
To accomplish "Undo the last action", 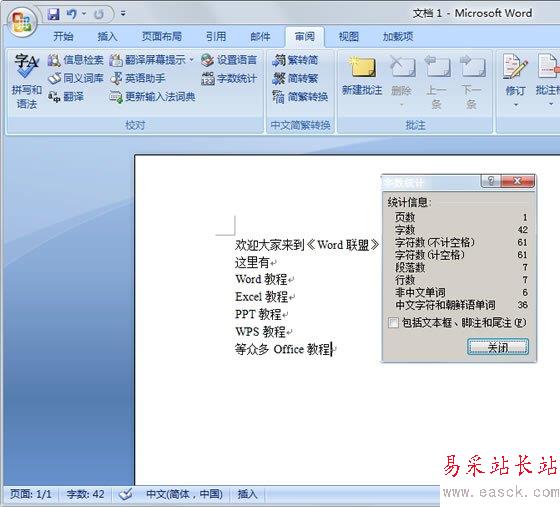I will tap(71, 14).
